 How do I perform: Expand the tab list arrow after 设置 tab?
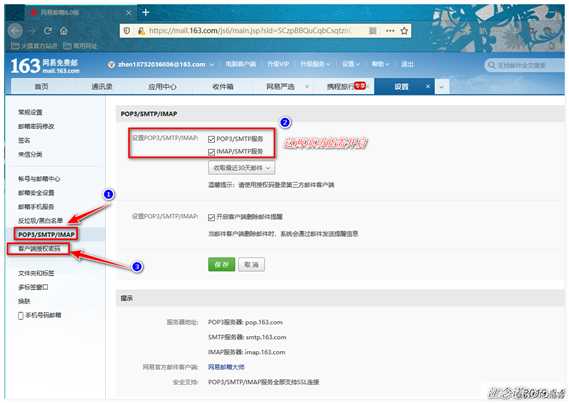click(x=442, y=87)
